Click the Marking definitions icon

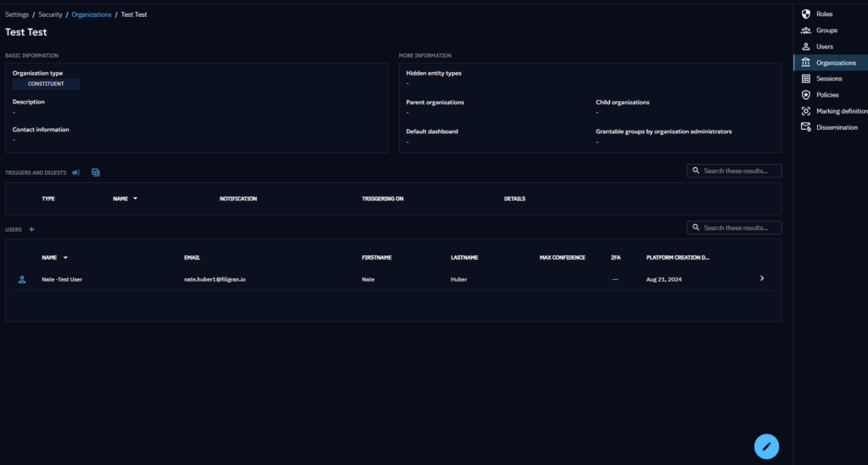pos(805,111)
